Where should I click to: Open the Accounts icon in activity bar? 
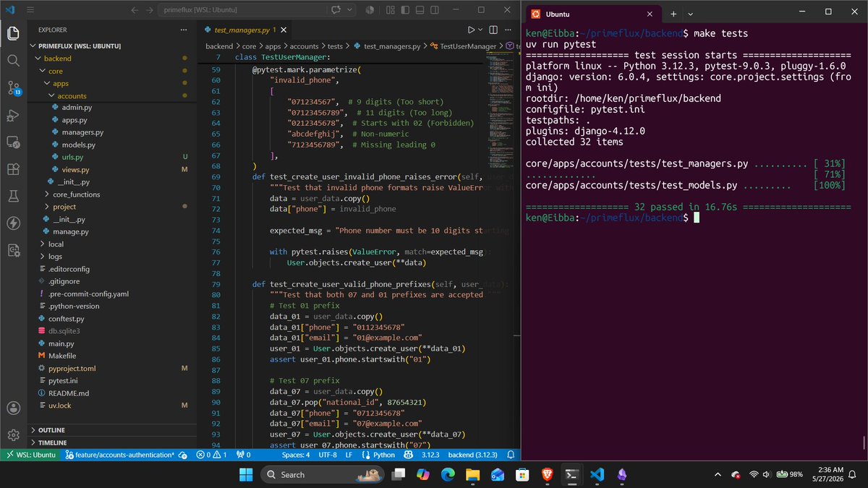(x=13, y=408)
